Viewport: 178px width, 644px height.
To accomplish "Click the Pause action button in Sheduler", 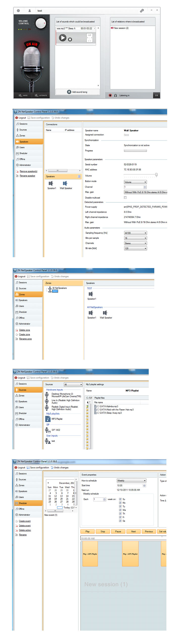I will (x=118, y=531).
